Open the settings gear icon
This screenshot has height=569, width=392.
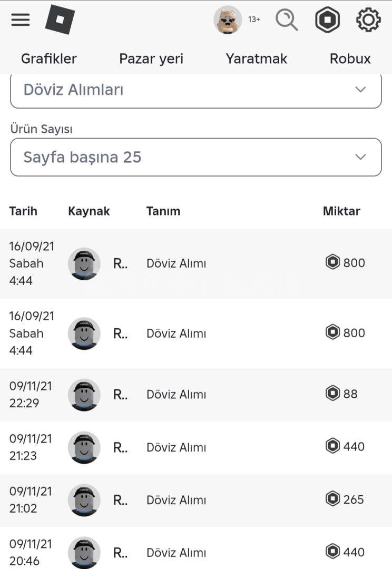368,20
